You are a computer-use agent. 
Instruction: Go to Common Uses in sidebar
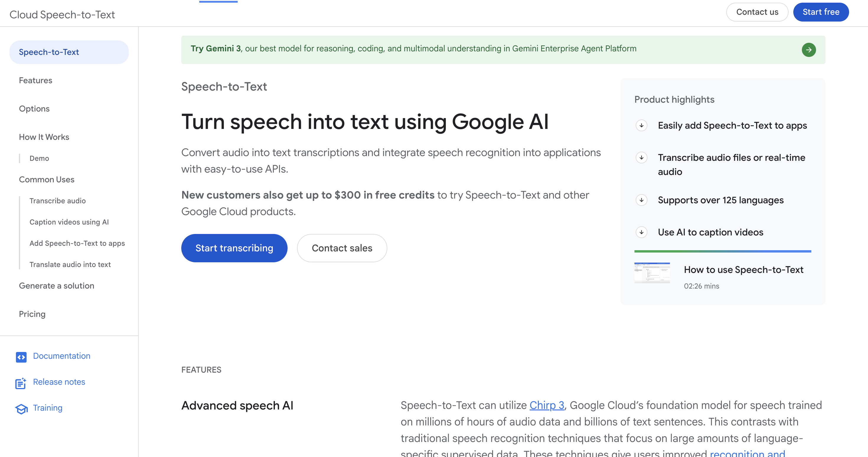click(47, 179)
